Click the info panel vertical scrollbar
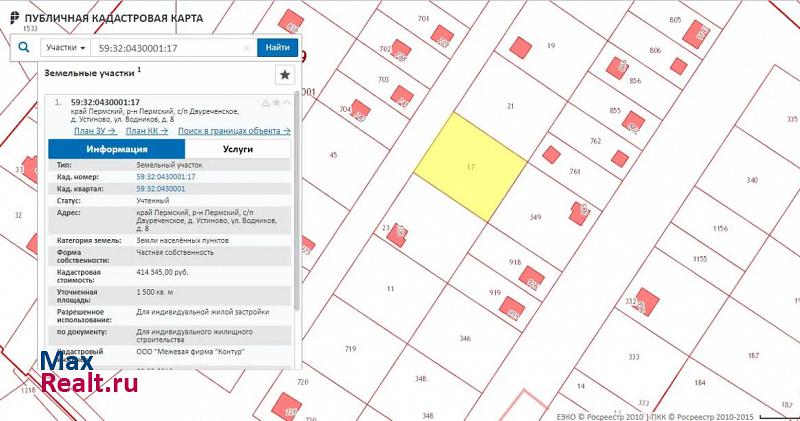 pyautogui.click(x=296, y=230)
